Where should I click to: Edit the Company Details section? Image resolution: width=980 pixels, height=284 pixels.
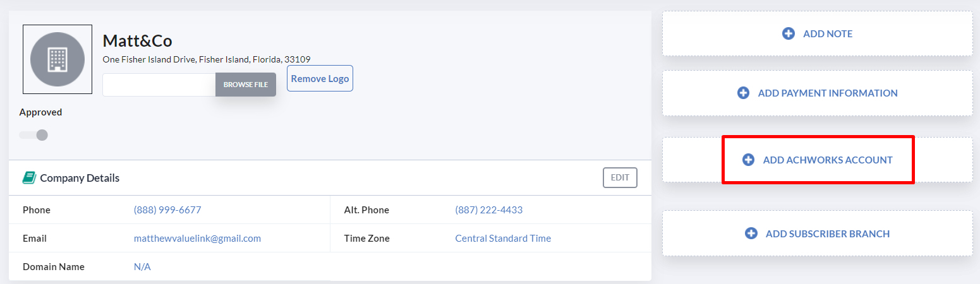(620, 178)
